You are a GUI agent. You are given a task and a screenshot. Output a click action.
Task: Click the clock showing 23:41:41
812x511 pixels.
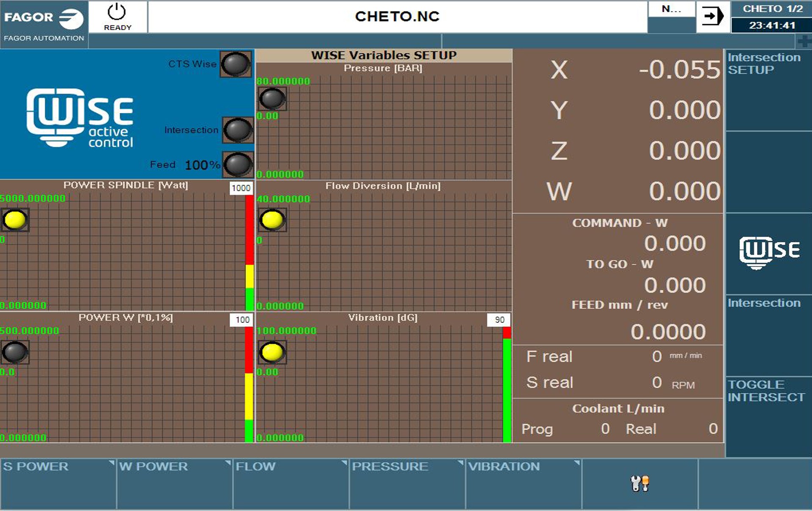coord(772,25)
